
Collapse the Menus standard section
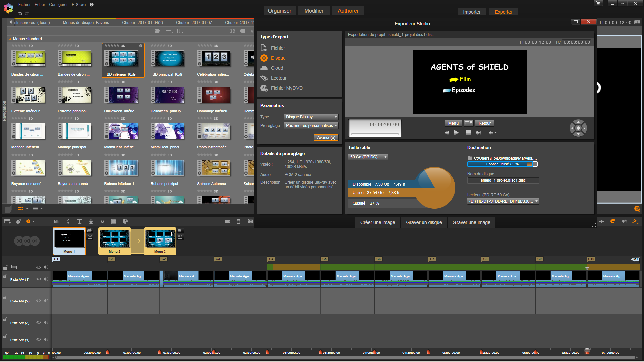point(10,39)
